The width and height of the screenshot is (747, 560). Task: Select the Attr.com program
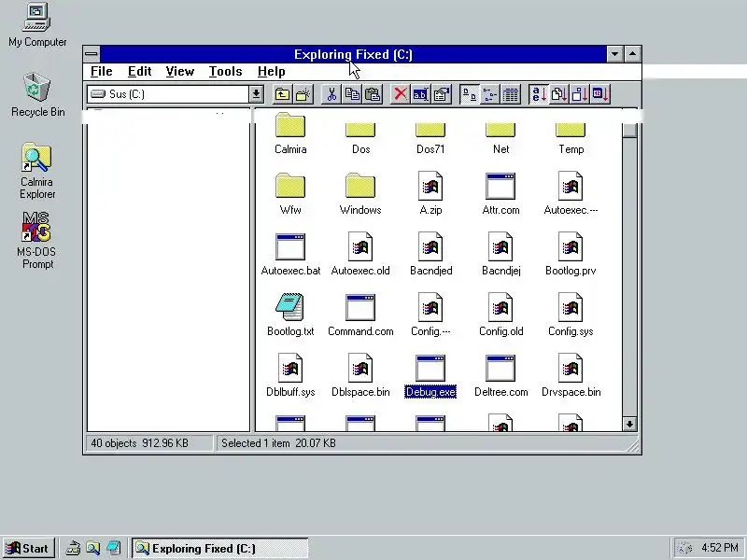coord(500,194)
